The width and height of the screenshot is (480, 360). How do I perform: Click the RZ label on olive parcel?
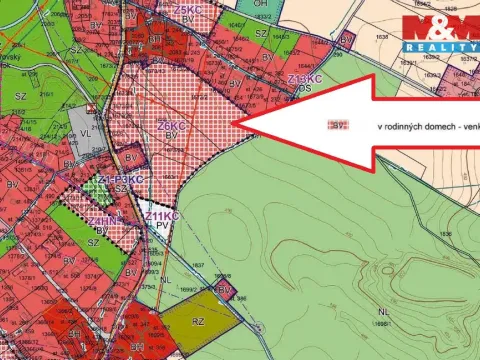coord(198,322)
